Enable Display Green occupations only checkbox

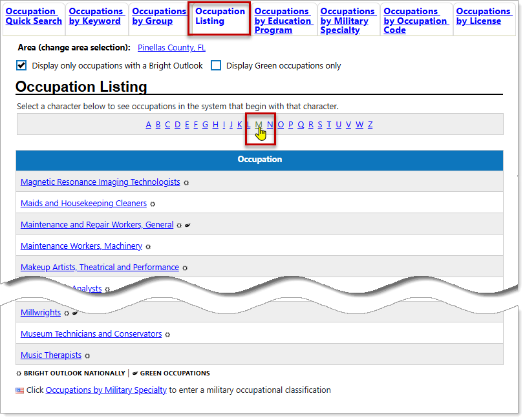pyautogui.click(x=216, y=65)
